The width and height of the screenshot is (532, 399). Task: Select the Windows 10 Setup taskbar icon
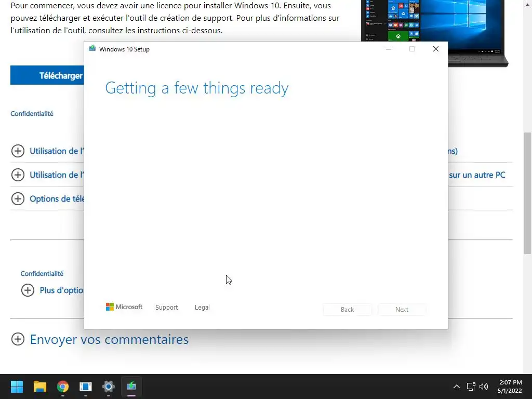pos(131,387)
